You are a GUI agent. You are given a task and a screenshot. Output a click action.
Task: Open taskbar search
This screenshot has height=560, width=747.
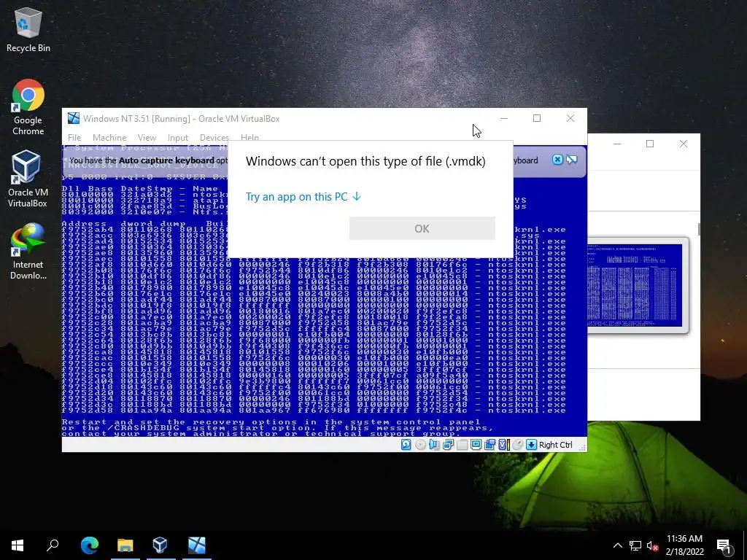(x=53, y=545)
